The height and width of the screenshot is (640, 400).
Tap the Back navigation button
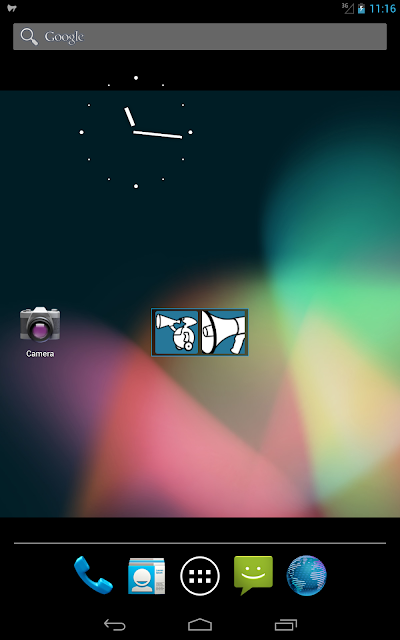114,624
